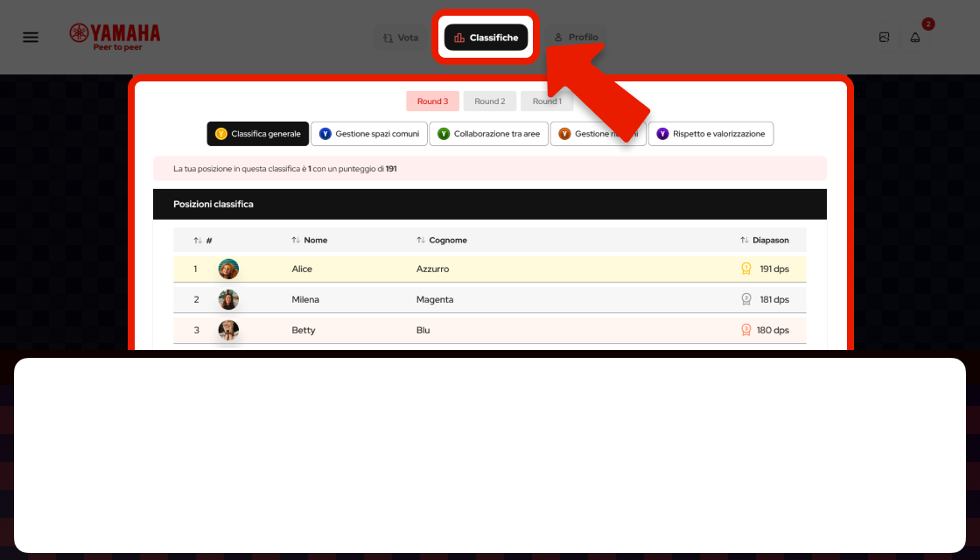The height and width of the screenshot is (560, 980).
Task: Click Alice's avatar in the ranking
Action: point(228,269)
